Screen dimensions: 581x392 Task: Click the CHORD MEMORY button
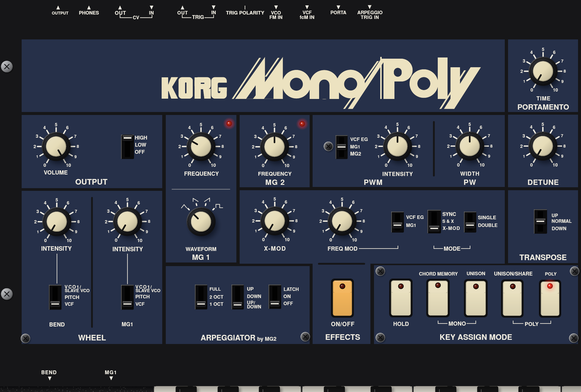[x=438, y=298]
